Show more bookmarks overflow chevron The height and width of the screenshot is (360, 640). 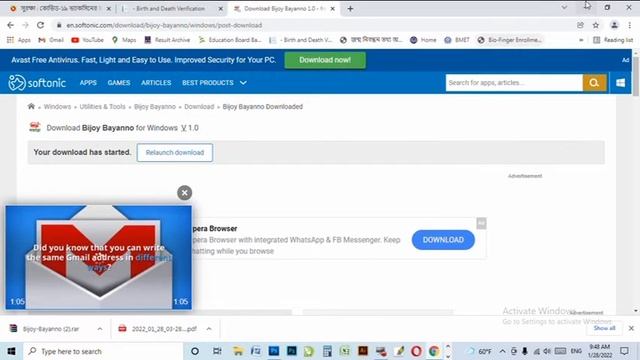click(x=581, y=40)
